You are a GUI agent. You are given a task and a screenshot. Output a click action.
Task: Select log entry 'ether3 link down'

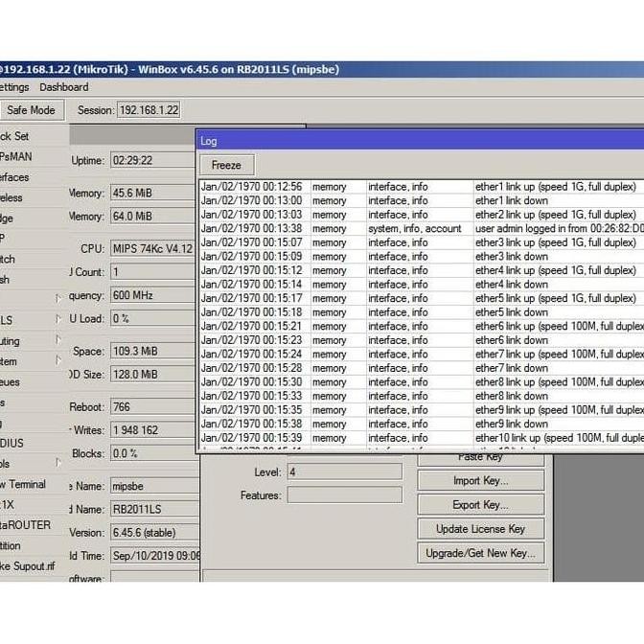click(422, 257)
